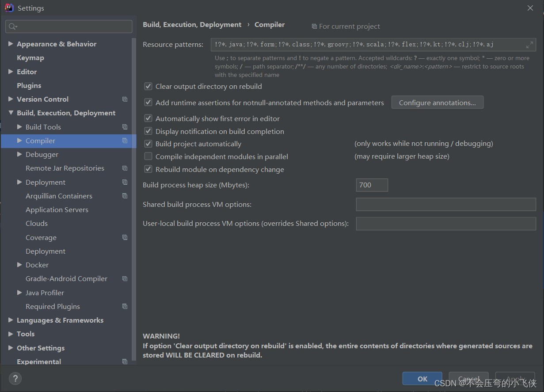Screen dimensions: 544x392
Task: Select Remote Jar Repositories item
Action: (65, 168)
